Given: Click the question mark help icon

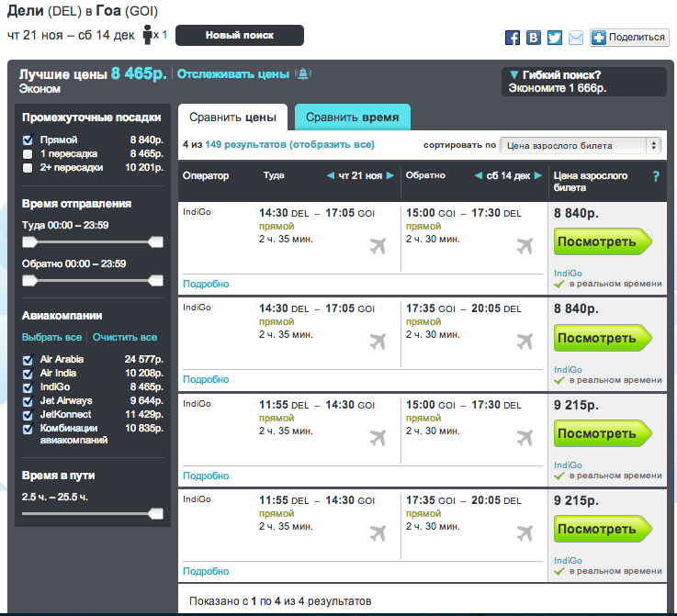Looking at the screenshot, I should point(656,175).
